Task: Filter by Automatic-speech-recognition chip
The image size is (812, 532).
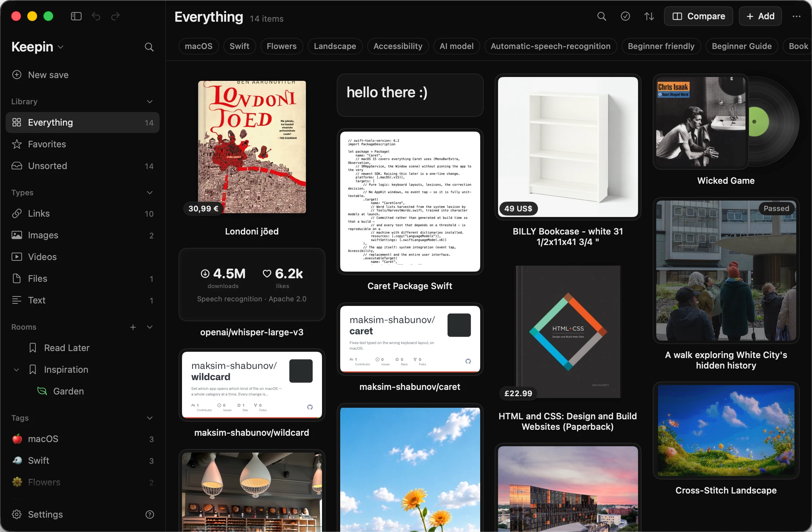Action: (551, 46)
